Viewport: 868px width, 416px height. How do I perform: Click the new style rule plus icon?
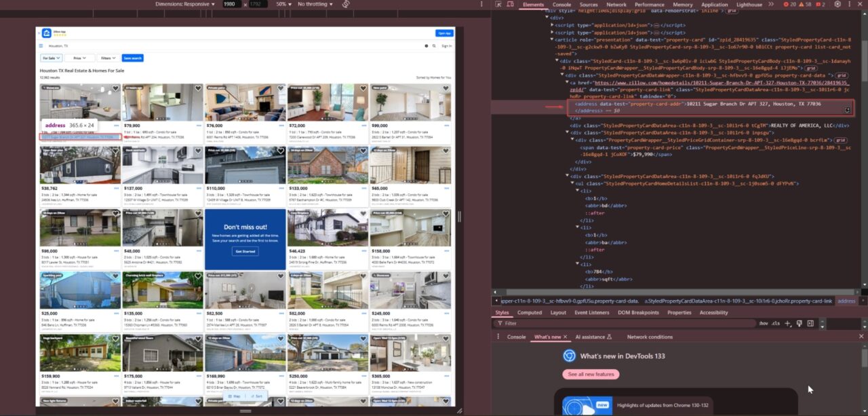click(x=787, y=323)
